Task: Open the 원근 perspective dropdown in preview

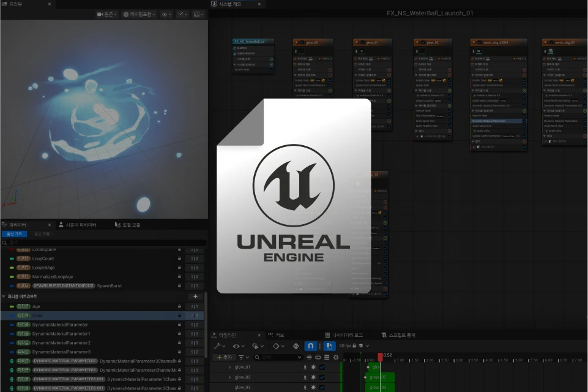Action: (107, 14)
